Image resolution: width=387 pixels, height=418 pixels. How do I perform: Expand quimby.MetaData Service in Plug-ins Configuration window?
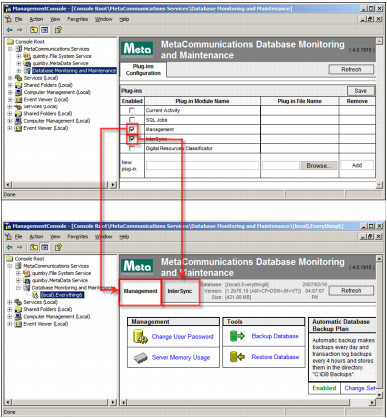19,63
